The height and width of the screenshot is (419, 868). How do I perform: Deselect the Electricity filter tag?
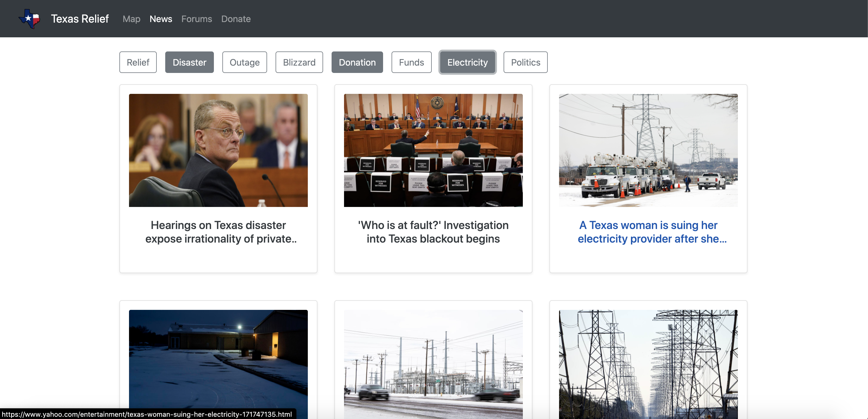click(x=467, y=62)
